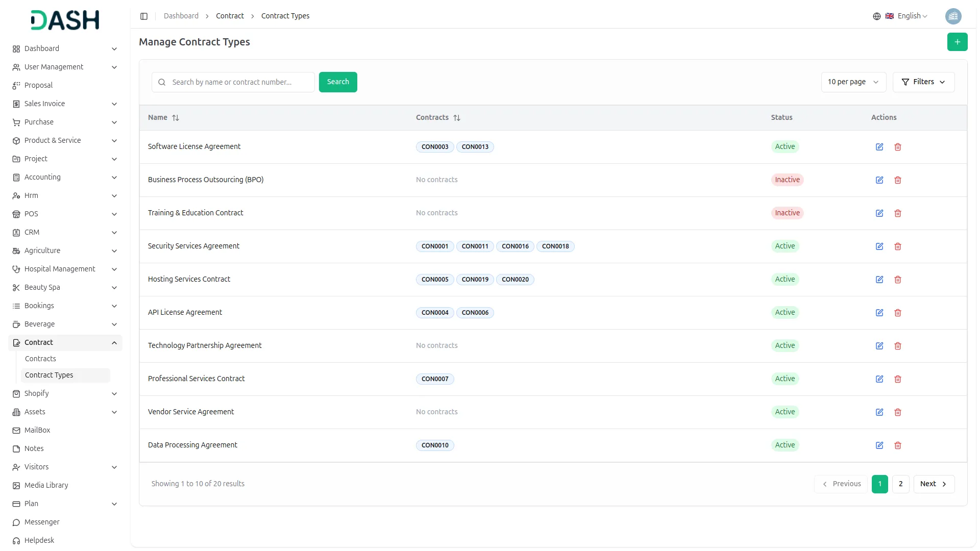Open the Contracts submenu item
The width and height of the screenshot is (980, 551).
tap(40, 359)
